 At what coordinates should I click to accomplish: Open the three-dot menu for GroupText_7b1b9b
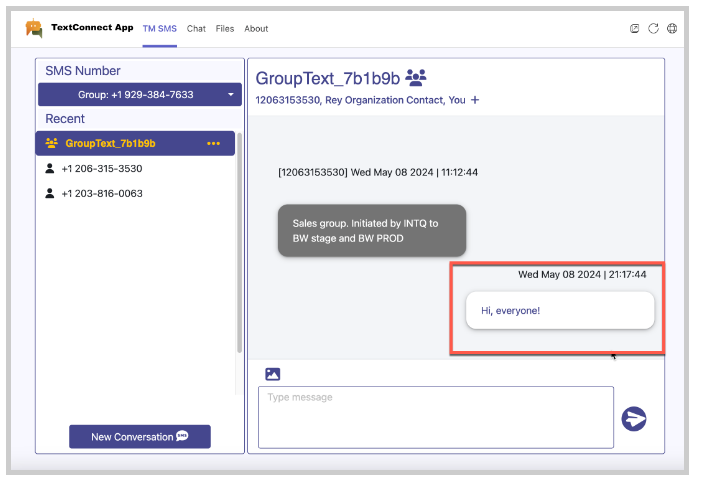point(213,144)
